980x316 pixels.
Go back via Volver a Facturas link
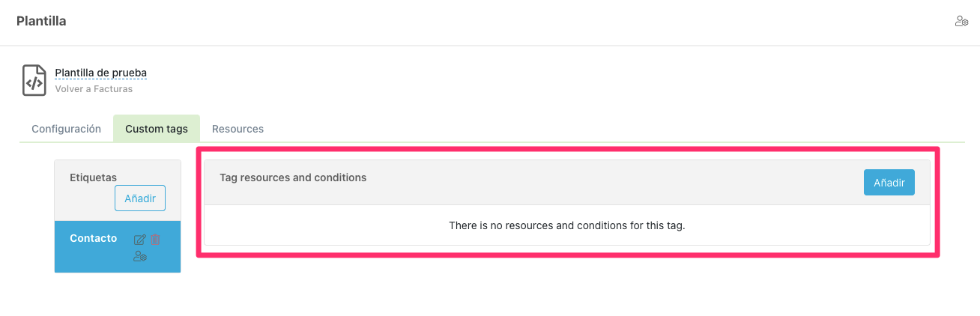point(94,88)
